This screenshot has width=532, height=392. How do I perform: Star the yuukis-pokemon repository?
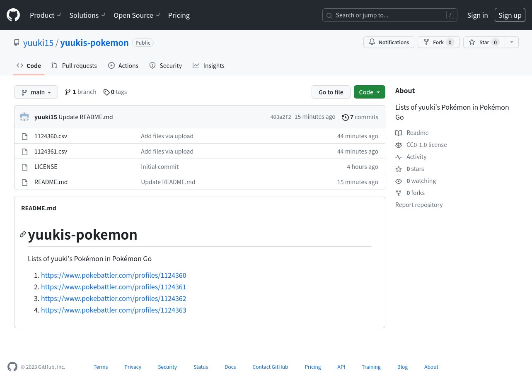point(484,42)
